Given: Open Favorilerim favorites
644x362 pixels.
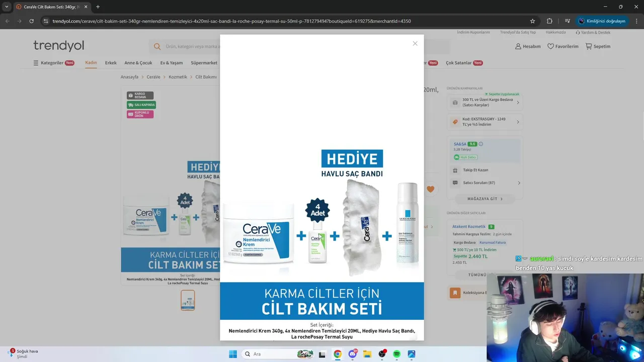Looking at the screenshot, I should (562, 46).
